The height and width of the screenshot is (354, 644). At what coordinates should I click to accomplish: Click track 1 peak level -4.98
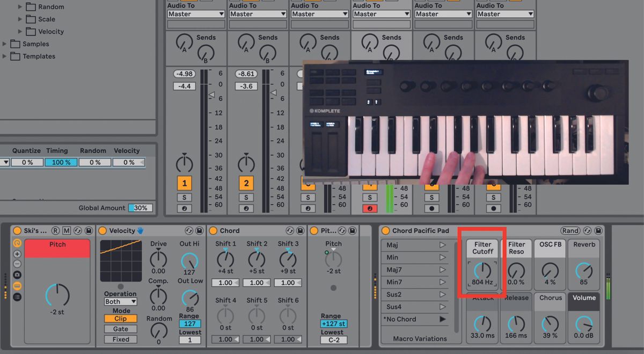coord(184,74)
